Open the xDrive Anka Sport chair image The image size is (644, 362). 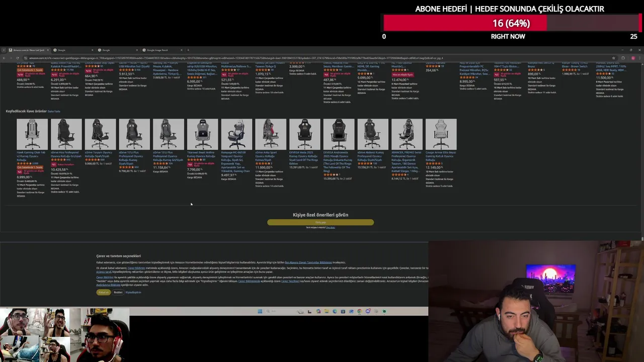click(271, 134)
